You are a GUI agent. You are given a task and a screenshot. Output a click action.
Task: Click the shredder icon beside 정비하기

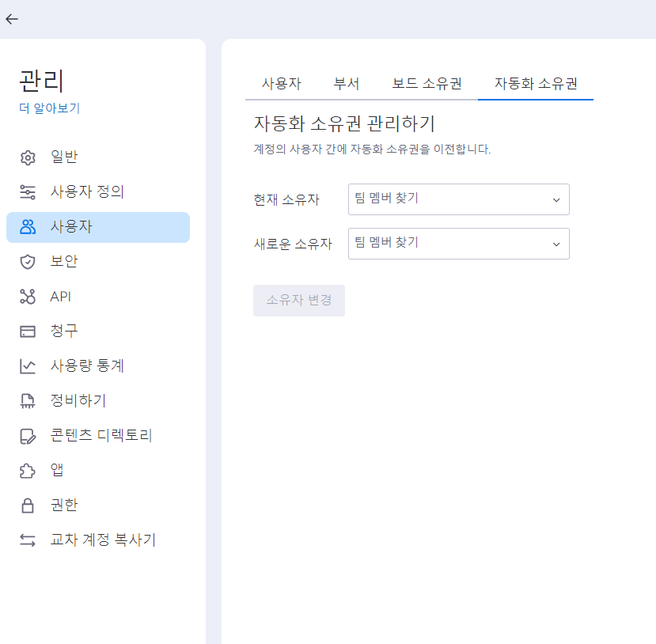click(x=28, y=401)
